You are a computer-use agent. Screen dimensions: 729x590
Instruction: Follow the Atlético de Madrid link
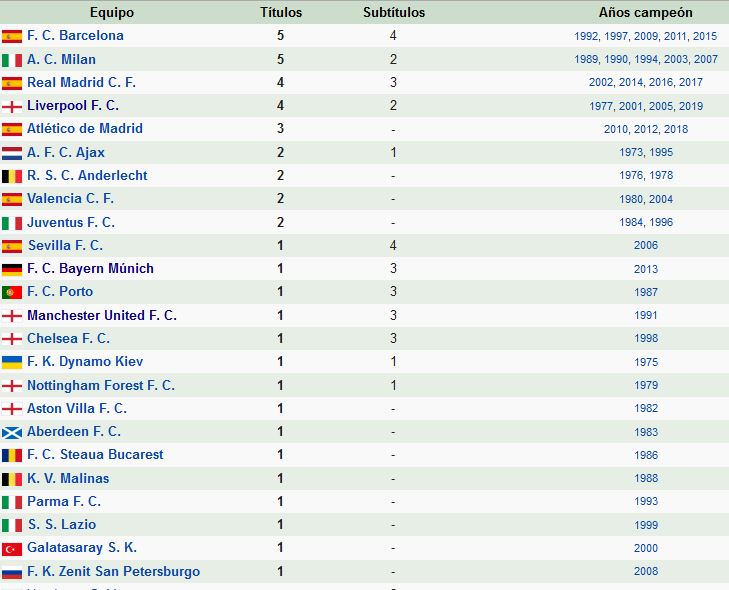(85, 128)
